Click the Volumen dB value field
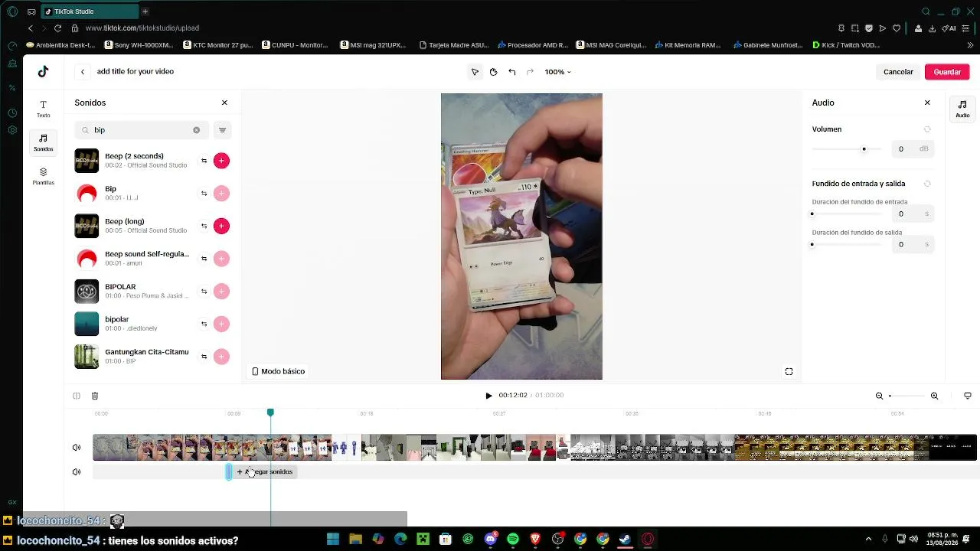Screen dimensions: 980x551 point(911,149)
